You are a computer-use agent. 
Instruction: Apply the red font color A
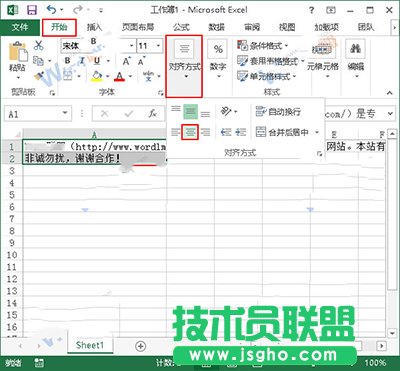pyautogui.click(x=119, y=76)
